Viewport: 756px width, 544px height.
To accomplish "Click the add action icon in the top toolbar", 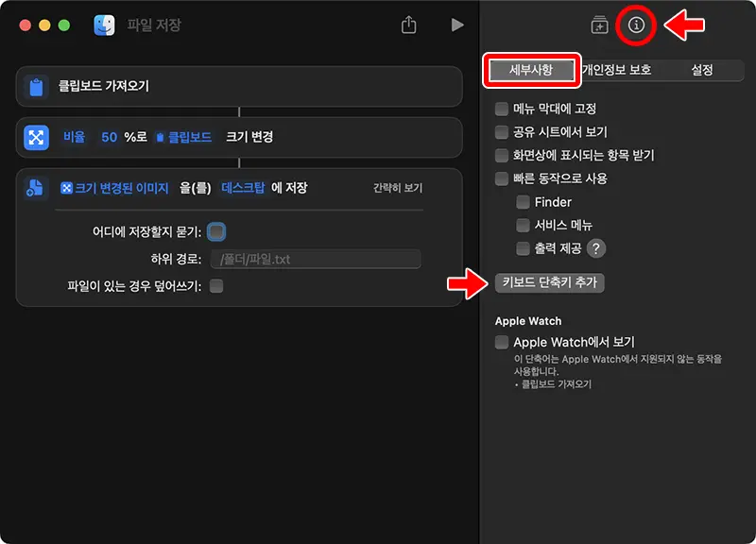I will pyautogui.click(x=599, y=25).
